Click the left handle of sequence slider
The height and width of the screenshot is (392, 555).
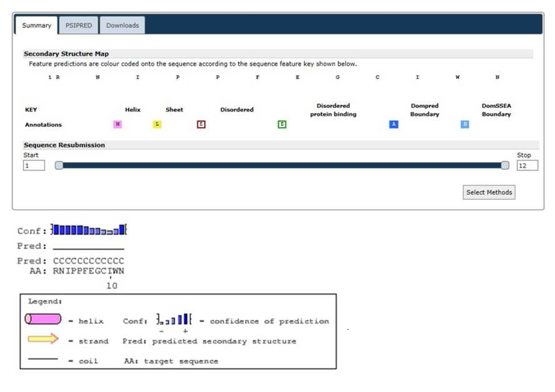59,166
